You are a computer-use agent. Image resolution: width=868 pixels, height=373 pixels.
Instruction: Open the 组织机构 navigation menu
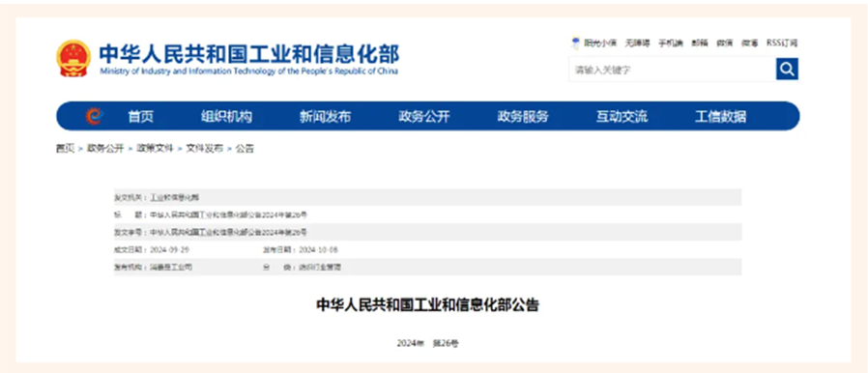point(226,116)
